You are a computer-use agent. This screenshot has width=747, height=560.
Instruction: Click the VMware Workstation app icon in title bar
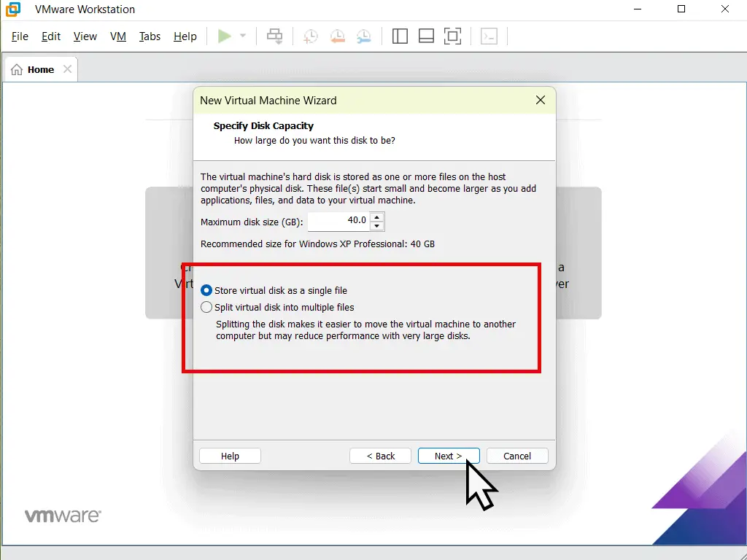[13, 9]
